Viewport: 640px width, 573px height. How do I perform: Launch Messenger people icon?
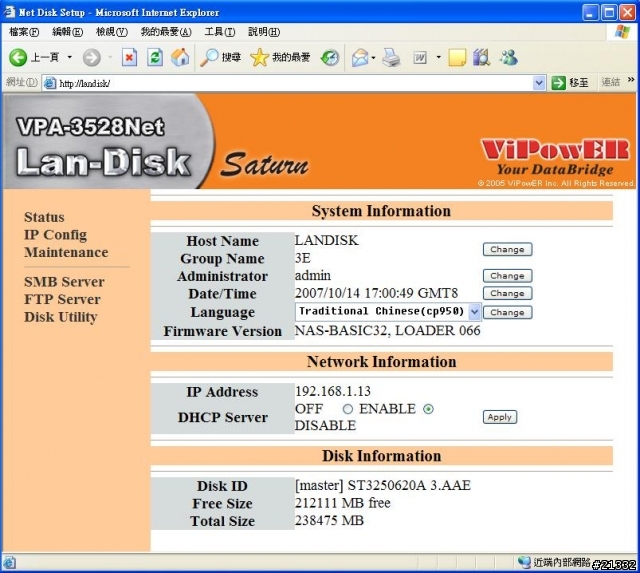tap(509, 58)
